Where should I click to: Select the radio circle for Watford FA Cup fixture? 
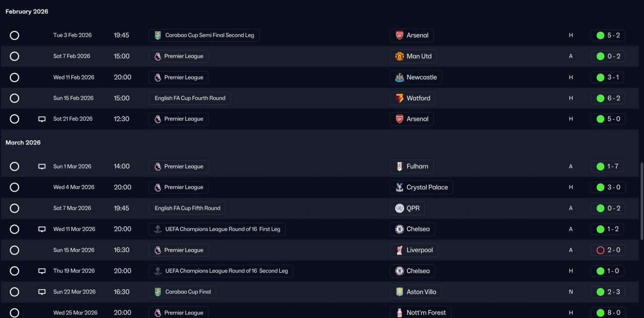pos(15,98)
